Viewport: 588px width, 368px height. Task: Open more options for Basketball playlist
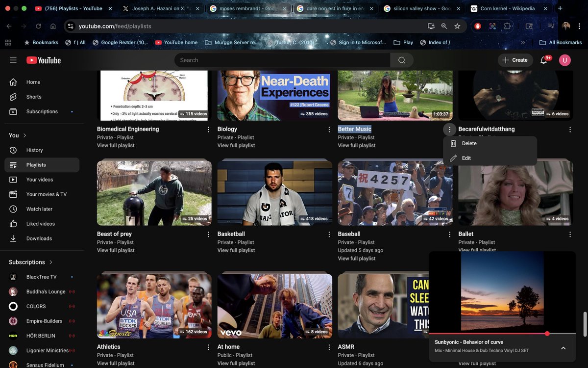point(329,235)
